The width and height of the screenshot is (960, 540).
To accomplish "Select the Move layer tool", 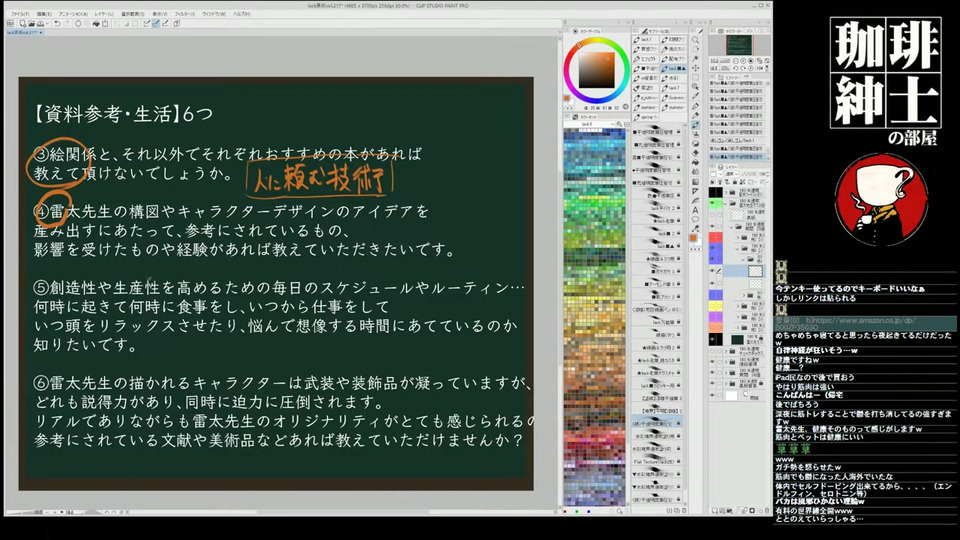I will point(695,68).
